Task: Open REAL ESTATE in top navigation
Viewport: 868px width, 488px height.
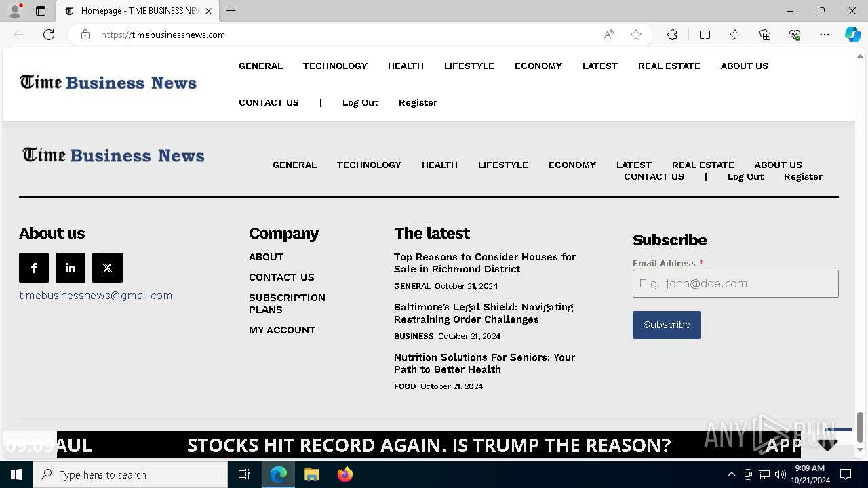Action: (669, 66)
